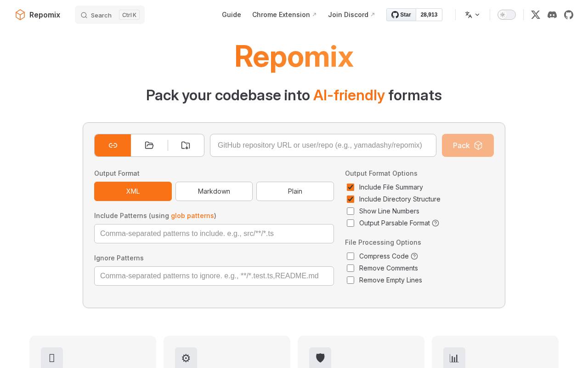Enable Remove Empty Lines checkbox
Viewport: 588px width, 368px height.
coord(351,280)
